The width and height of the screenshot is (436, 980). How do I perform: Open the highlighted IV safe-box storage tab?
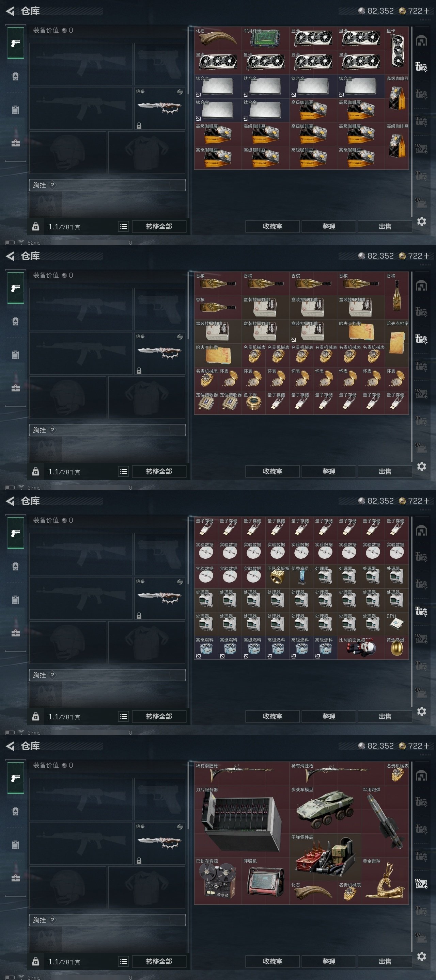coord(421,883)
